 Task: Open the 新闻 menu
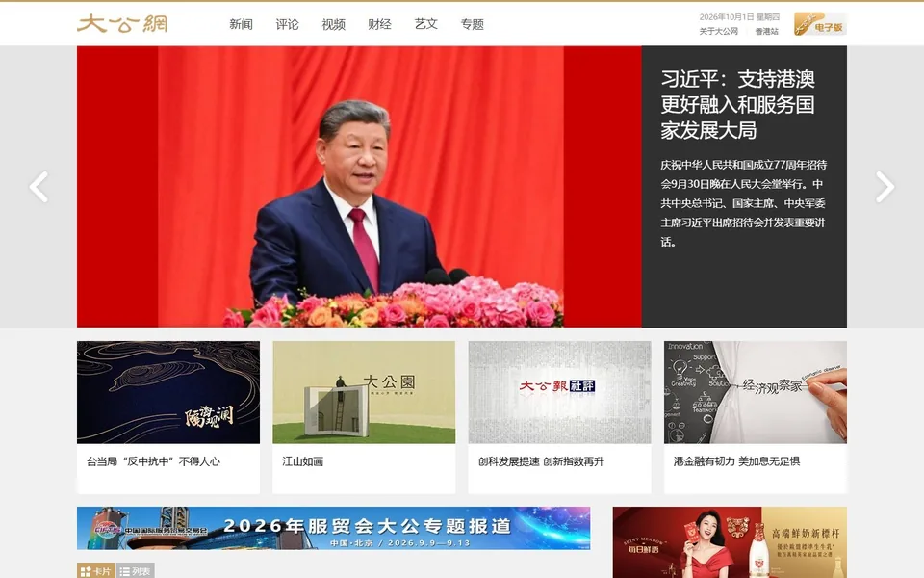[241, 24]
